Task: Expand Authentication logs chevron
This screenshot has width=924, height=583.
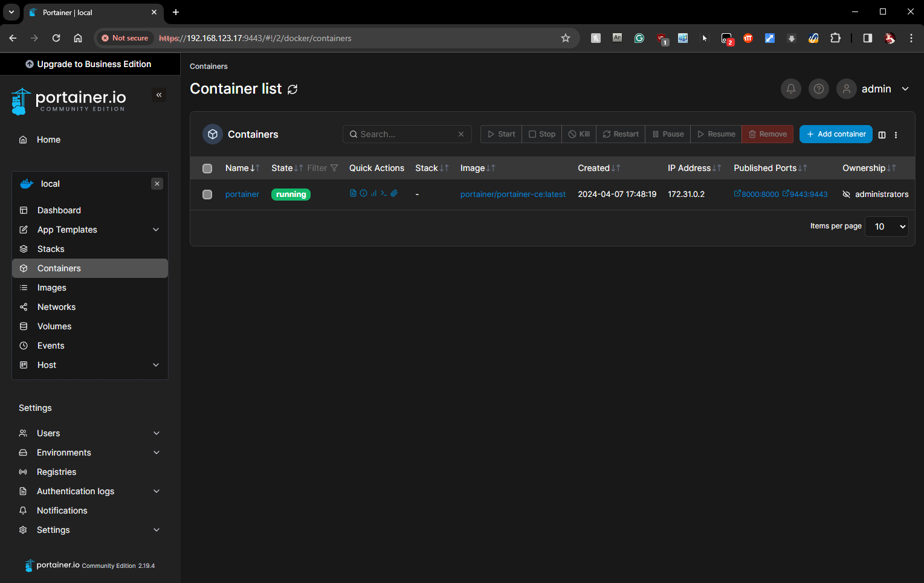Action: click(157, 491)
